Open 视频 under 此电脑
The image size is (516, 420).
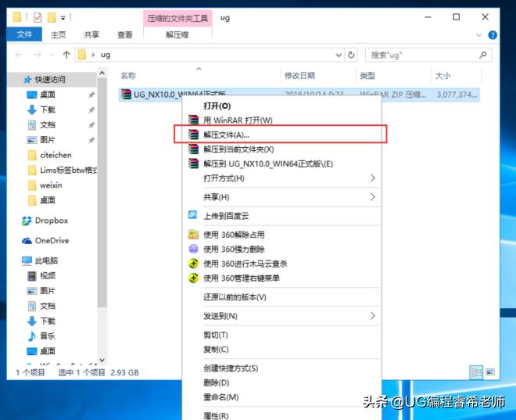48,275
